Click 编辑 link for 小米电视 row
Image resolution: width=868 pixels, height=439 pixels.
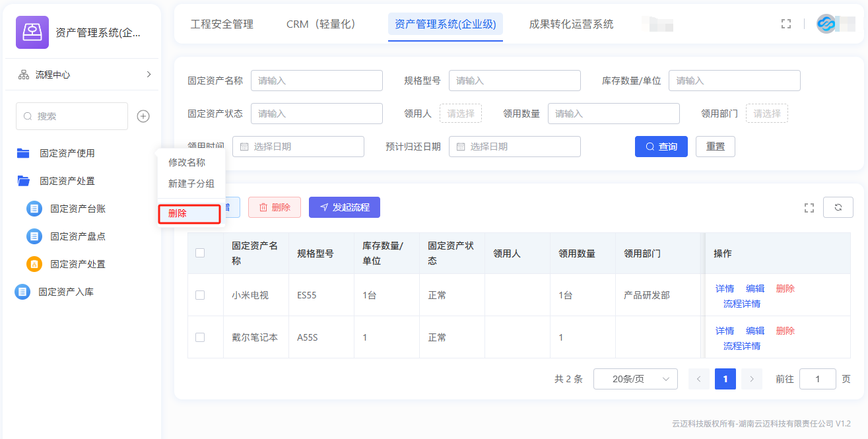coord(754,288)
